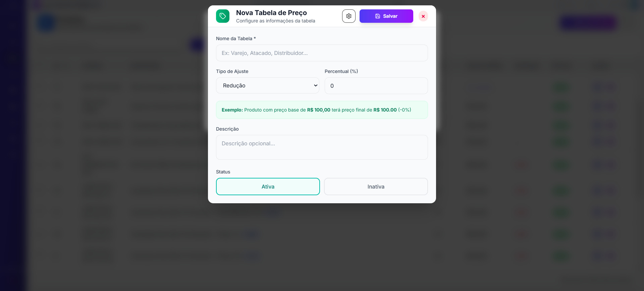
Task: Switch status to Inativa
Action: coord(376,187)
